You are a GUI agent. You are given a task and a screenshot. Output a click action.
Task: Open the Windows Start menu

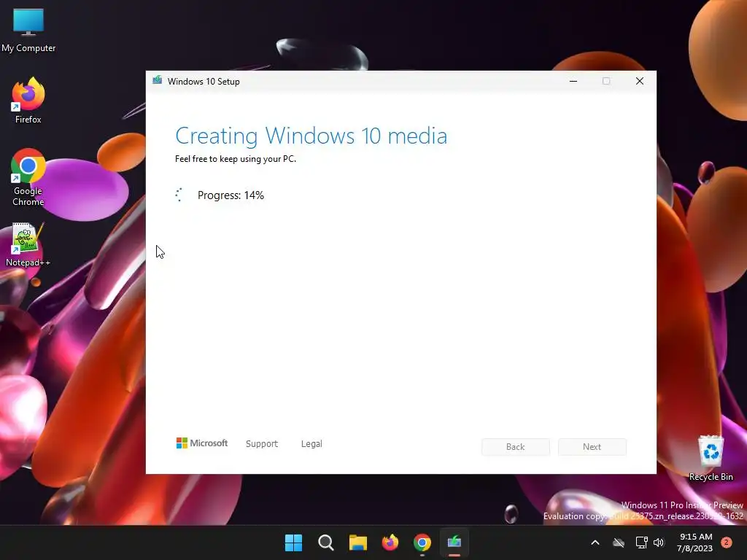pyautogui.click(x=293, y=542)
